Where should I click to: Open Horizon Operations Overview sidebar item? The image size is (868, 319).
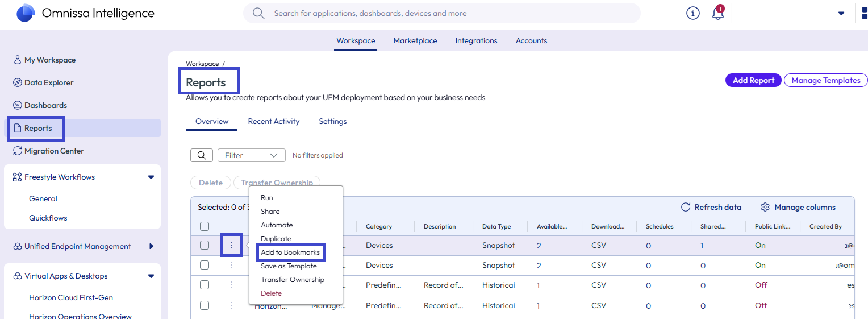(80, 316)
